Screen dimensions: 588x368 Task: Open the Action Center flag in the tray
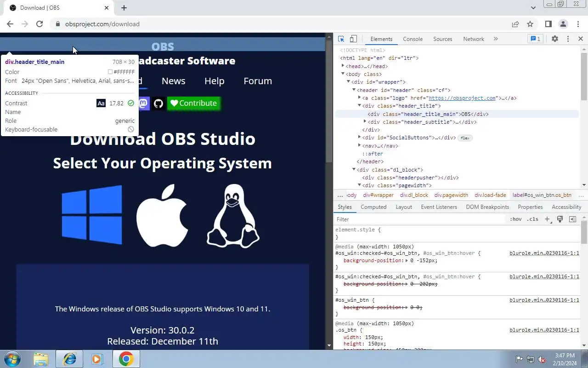(x=520, y=359)
